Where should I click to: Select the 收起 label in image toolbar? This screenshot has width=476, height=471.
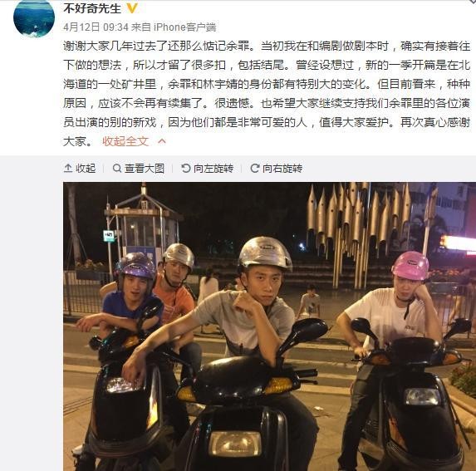pos(86,168)
